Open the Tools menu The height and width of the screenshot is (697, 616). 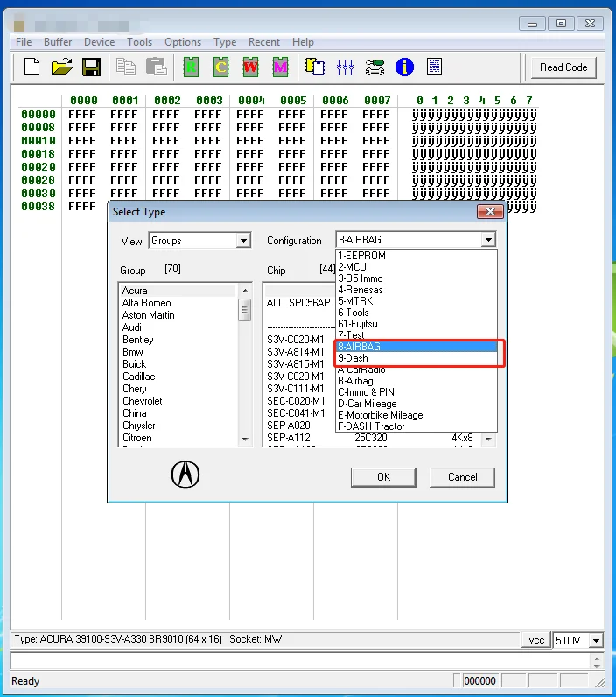click(x=139, y=42)
